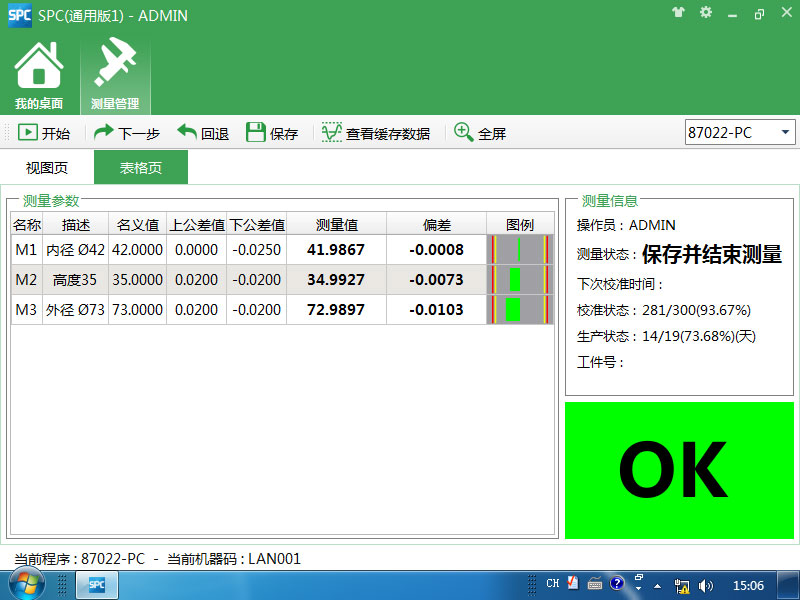The image size is (800, 600).
Task: Click the 偏差 column header
Action: (436, 224)
